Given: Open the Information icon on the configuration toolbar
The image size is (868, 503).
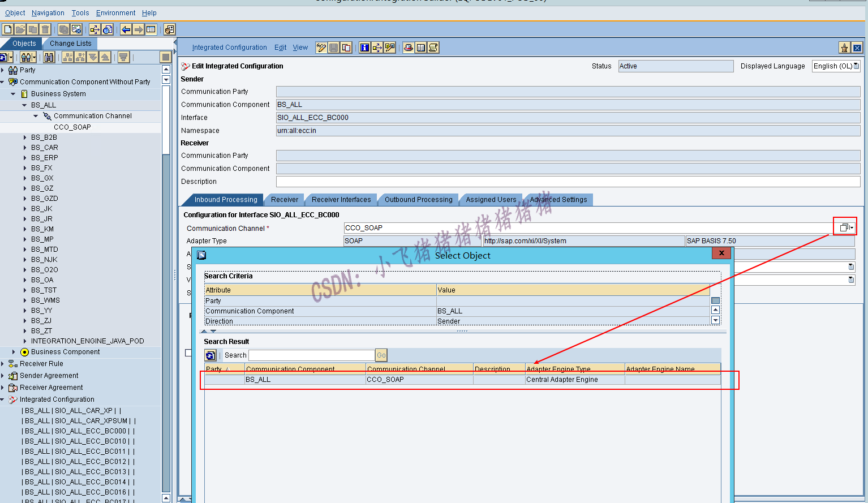Looking at the screenshot, I should coord(365,48).
